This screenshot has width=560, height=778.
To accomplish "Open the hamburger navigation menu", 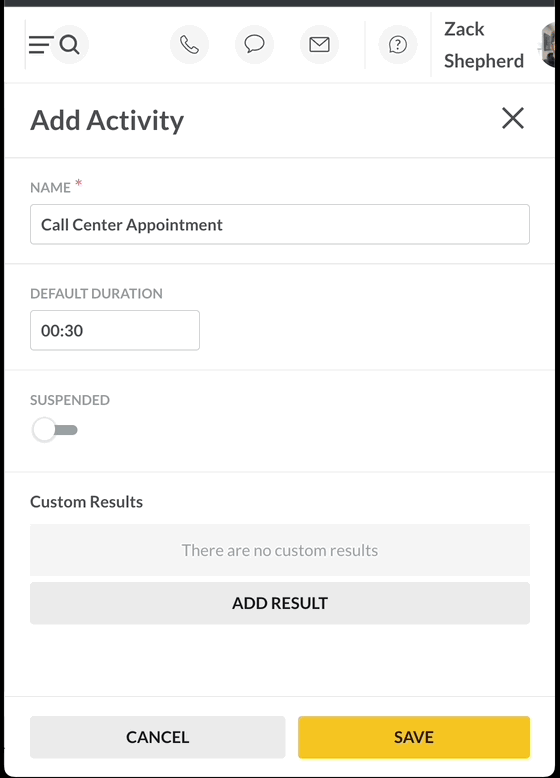I will [x=40, y=45].
